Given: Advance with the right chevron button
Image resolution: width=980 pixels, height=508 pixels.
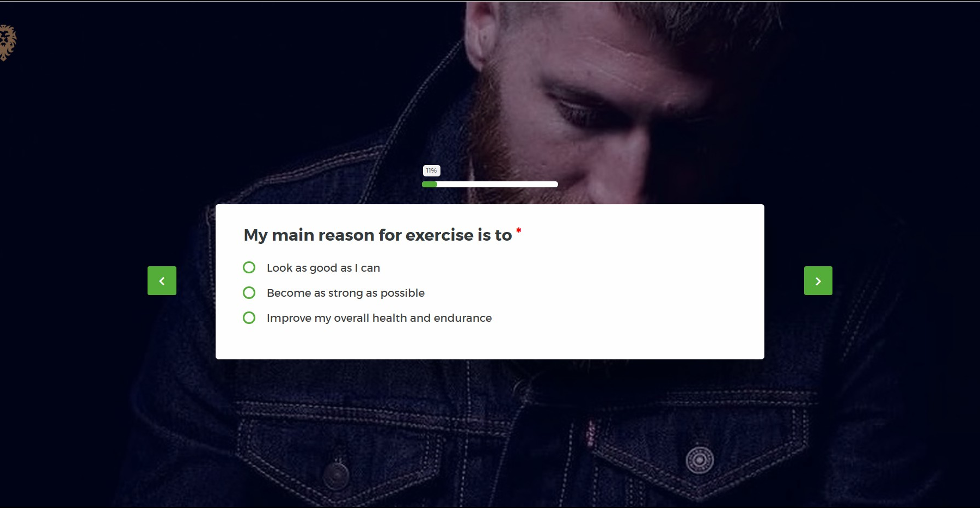Looking at the screenshot, I should (x=818, y=280).
